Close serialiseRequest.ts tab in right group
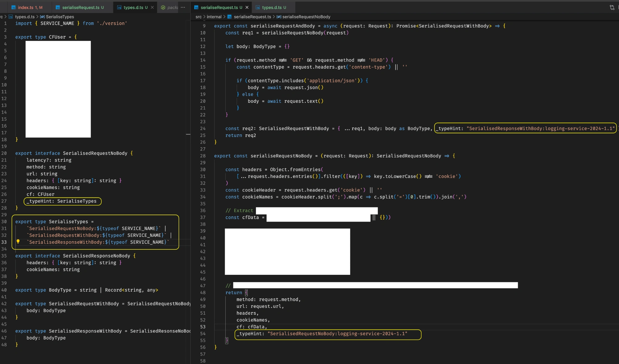Viewport: 619px width, 364px height. (x=247, y=7)
